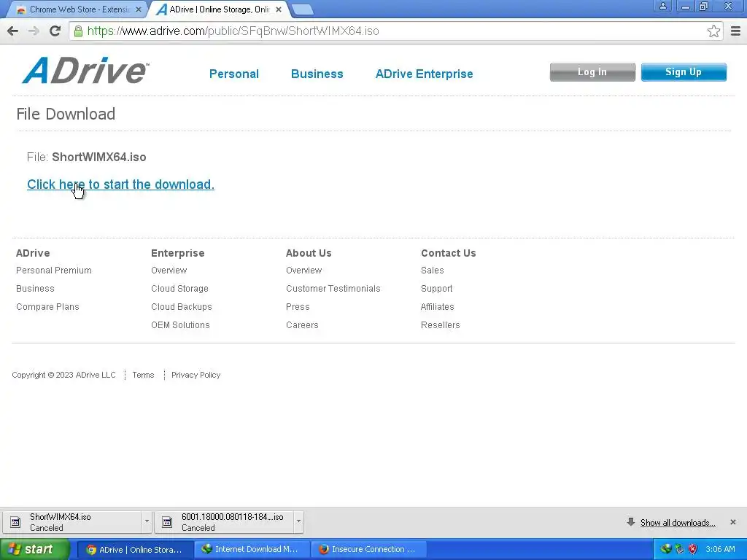The height and width of the screenshot is (560, 747).
Task: Click the ShortWIMX64.iso download item
Action: click(71, 522)
